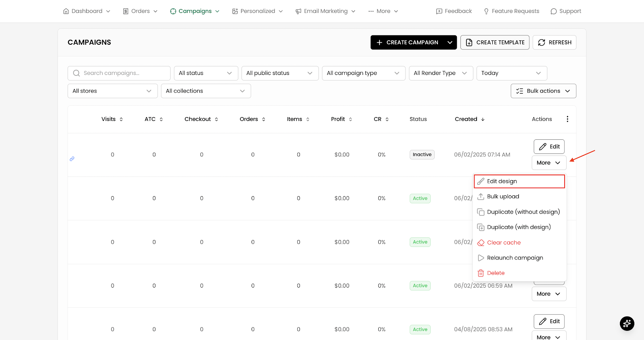
Task: Choose Clear cache in dropdown menu
Action: coord(519,243)
